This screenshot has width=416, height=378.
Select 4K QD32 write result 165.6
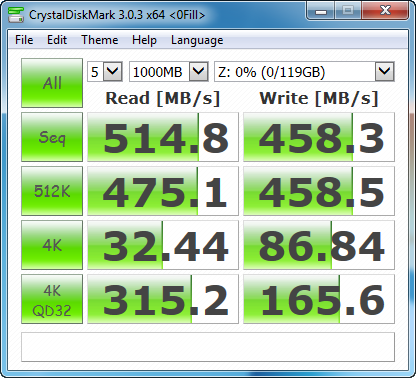point(319,299)
